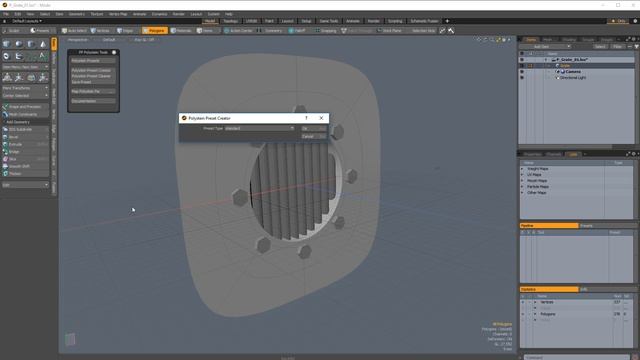The image size is (640, 360).
Task: Click the Extrude tool icon
Action: [x=5, y=144]
